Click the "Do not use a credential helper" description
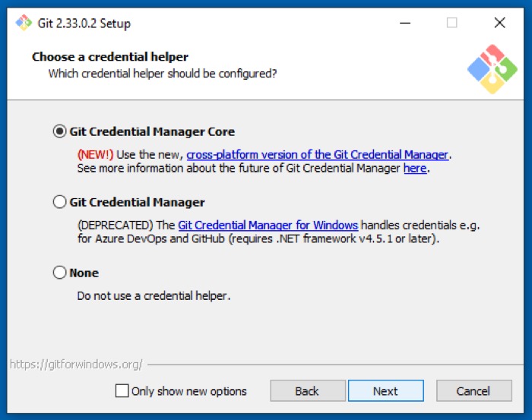Image resolution: width=532 pixels, height=420 pixels. pos(154,295)
